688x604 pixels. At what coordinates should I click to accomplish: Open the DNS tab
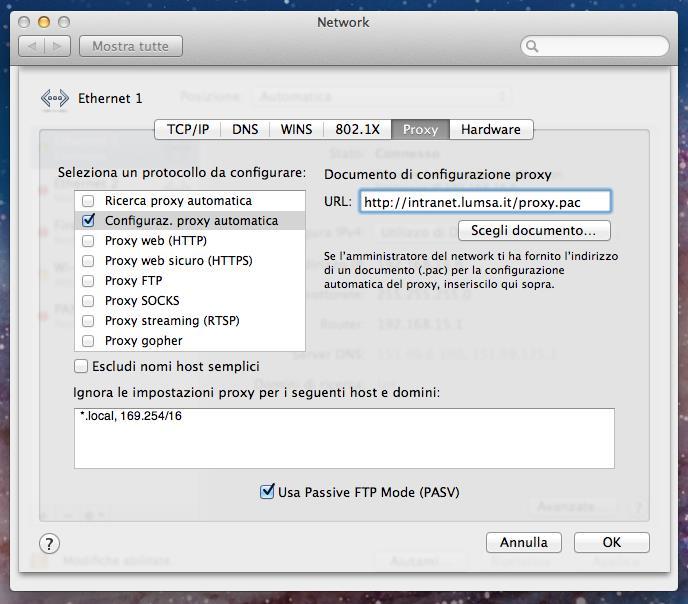(245, 129)
